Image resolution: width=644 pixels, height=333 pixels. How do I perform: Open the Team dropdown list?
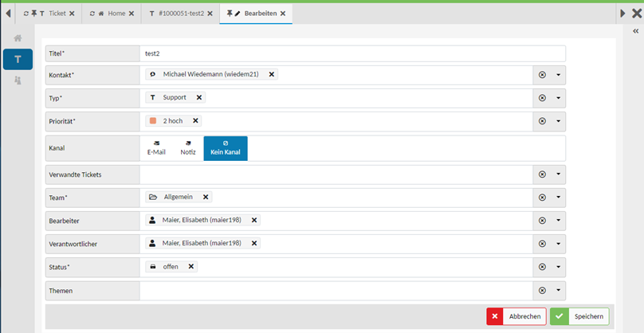pos(558,198)
